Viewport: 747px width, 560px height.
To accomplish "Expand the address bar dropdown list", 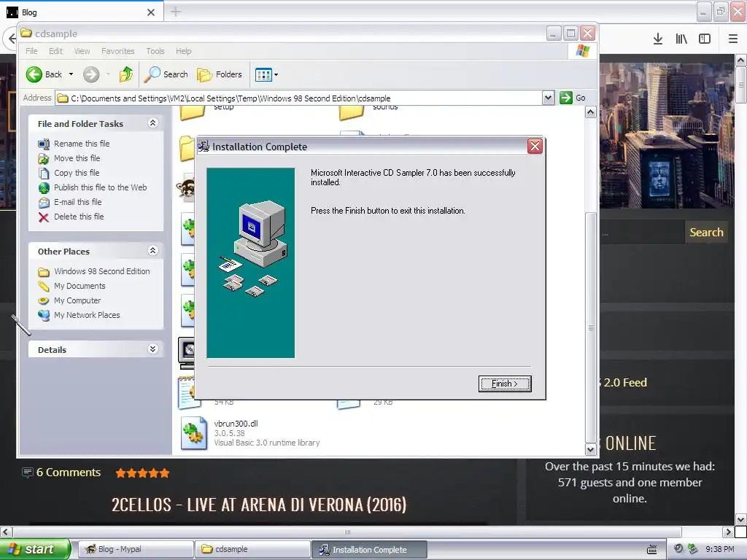I will 548,98.
